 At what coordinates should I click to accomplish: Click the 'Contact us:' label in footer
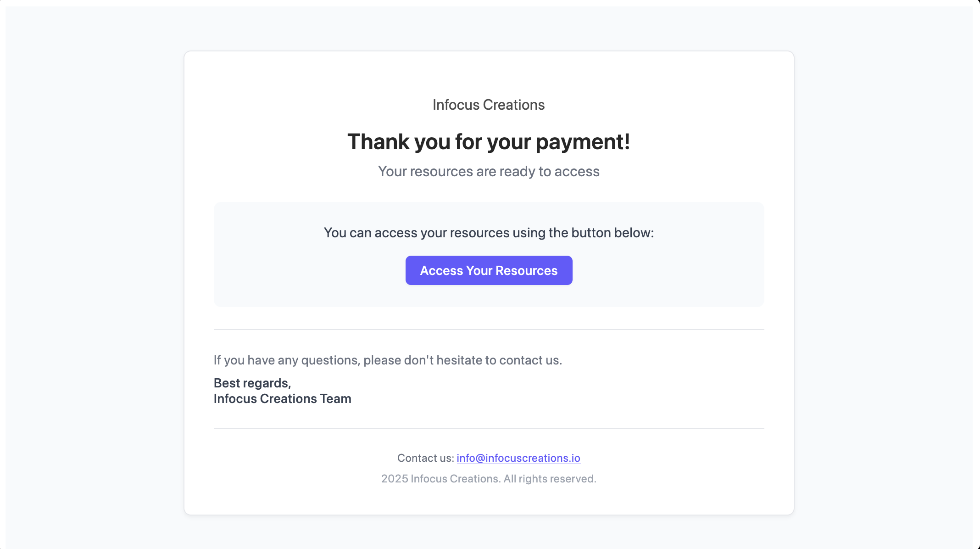pos(425,458)
